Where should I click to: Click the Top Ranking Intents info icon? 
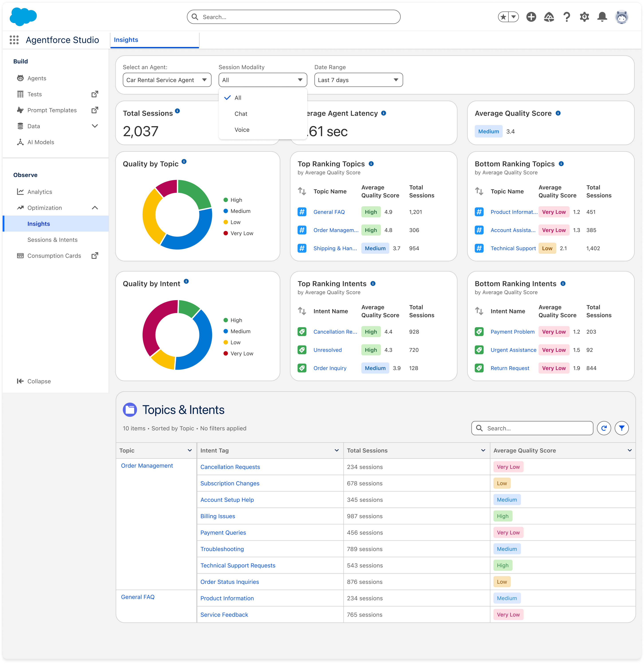click(x=373, y=284)
